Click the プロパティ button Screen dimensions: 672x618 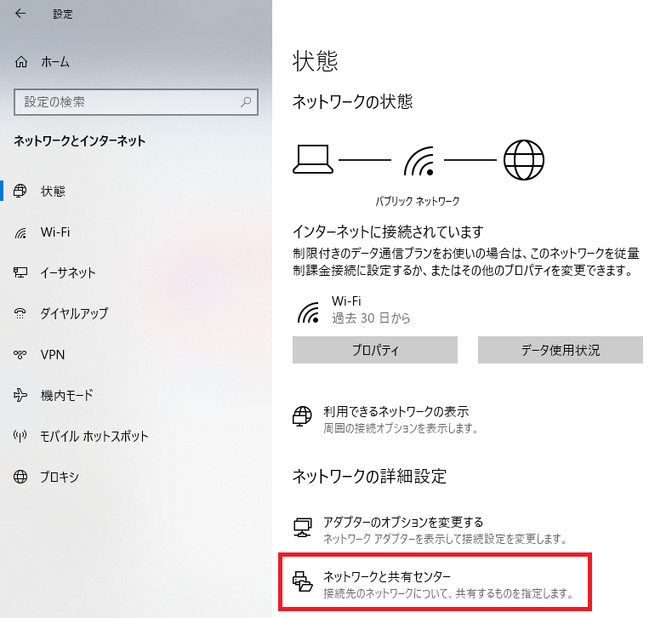[375, 350]
